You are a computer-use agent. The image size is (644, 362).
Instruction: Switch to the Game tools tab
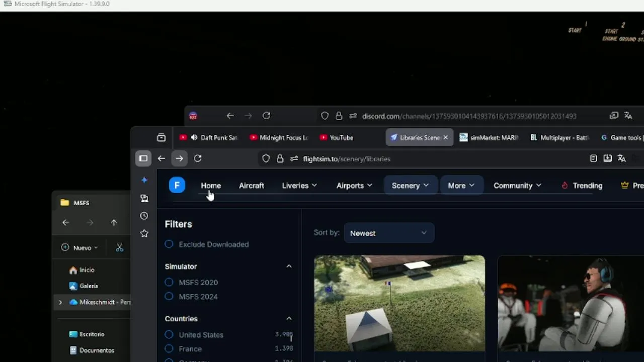click(x=621, y=137)
